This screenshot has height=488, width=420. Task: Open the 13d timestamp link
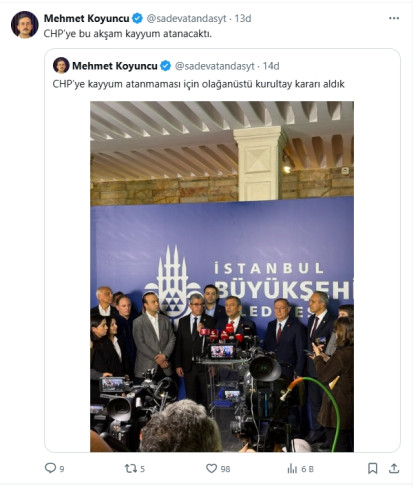[243, 18]
